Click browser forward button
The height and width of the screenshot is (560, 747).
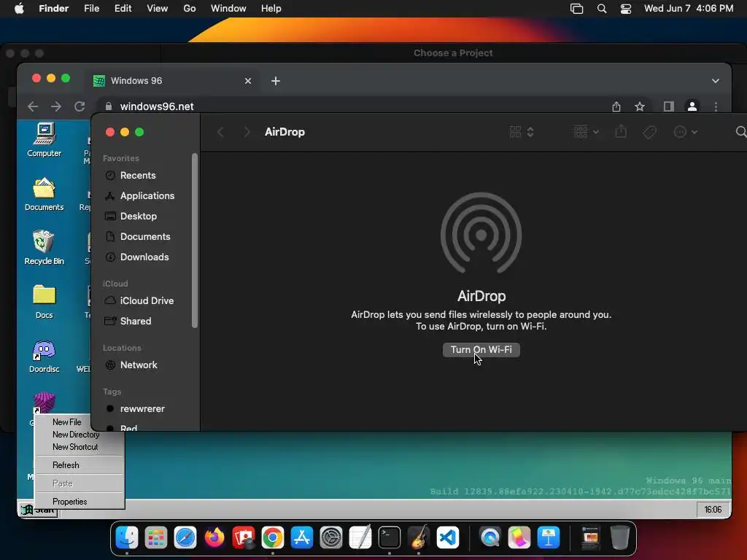[56, 106]
